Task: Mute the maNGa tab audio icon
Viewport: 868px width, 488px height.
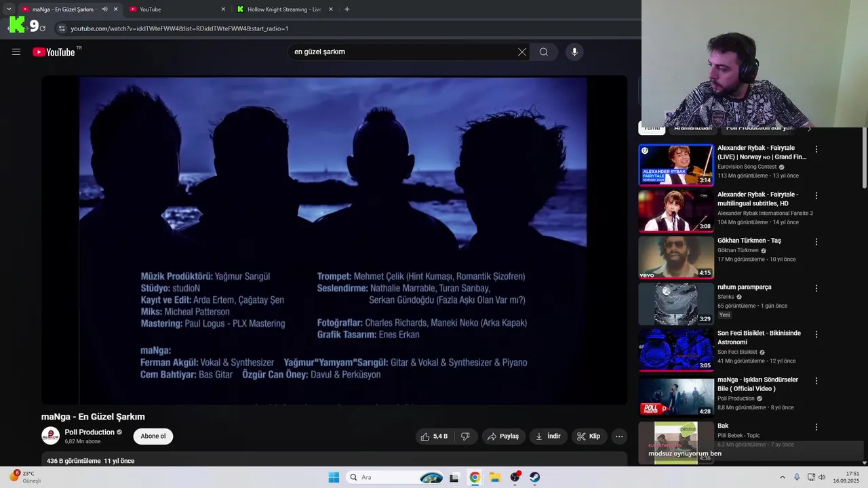Action: pos(104,9)
